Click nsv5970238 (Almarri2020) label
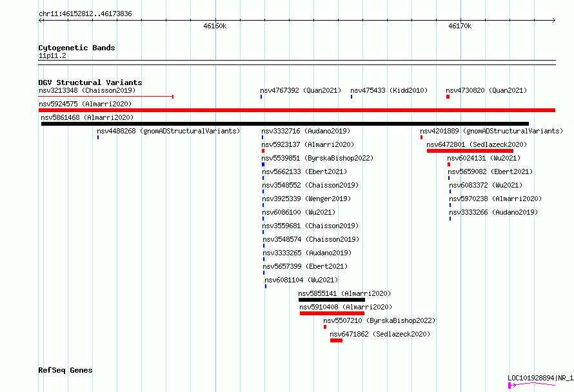 coord(495,199)
